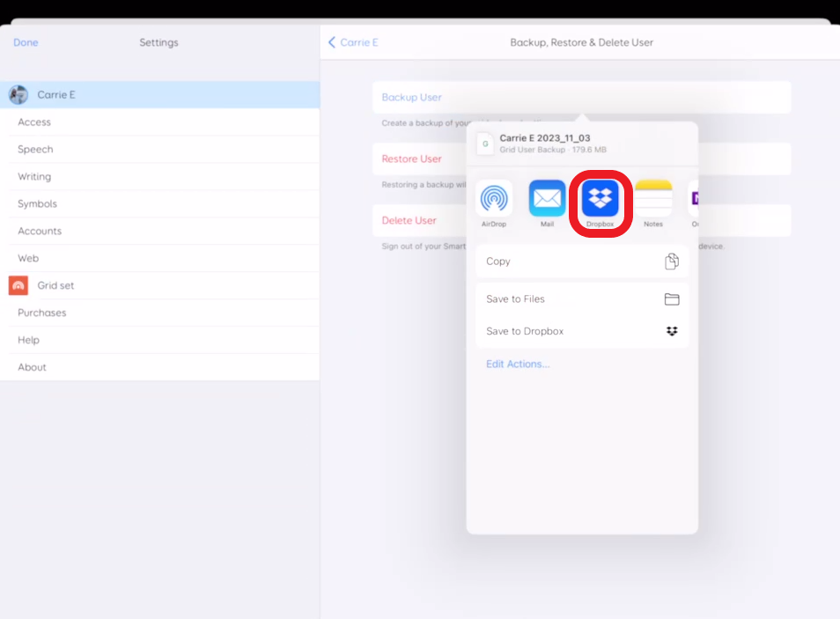This screenshot has width=840, height=619.
Task: Click Carrie E's profile avatar
Action: click(18, 95)
